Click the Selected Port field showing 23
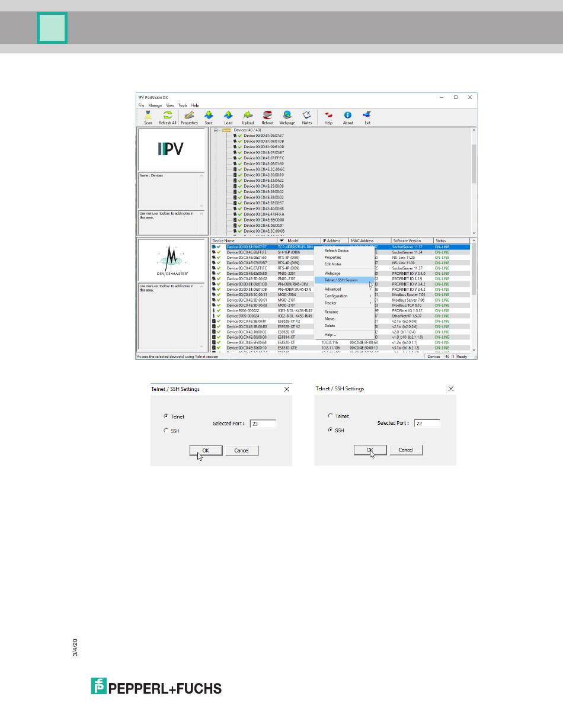Image resolution: width=563 pixels, height=728 pixels. [263, 424]
